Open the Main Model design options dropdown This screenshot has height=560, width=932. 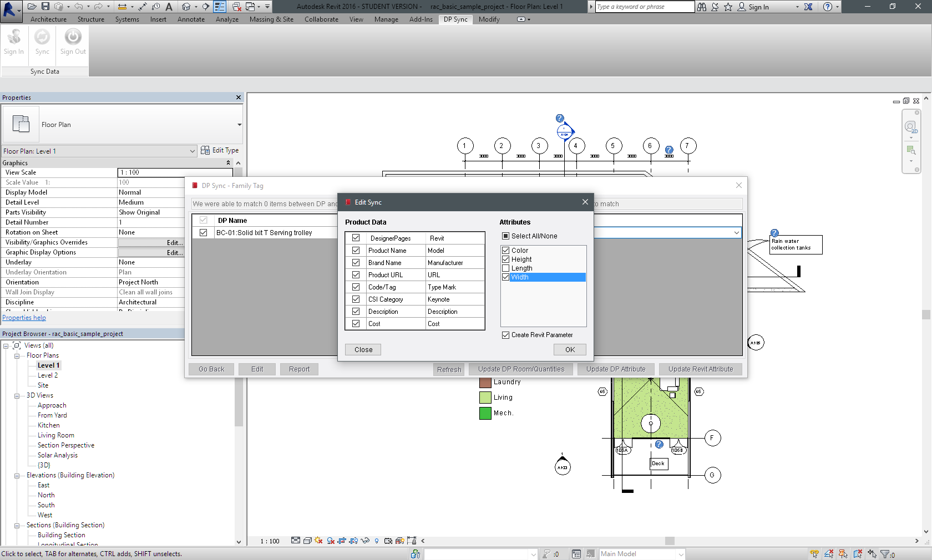681,554
